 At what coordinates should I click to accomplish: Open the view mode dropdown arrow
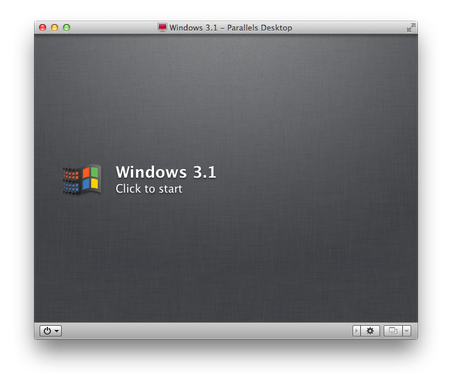point(407,331)
